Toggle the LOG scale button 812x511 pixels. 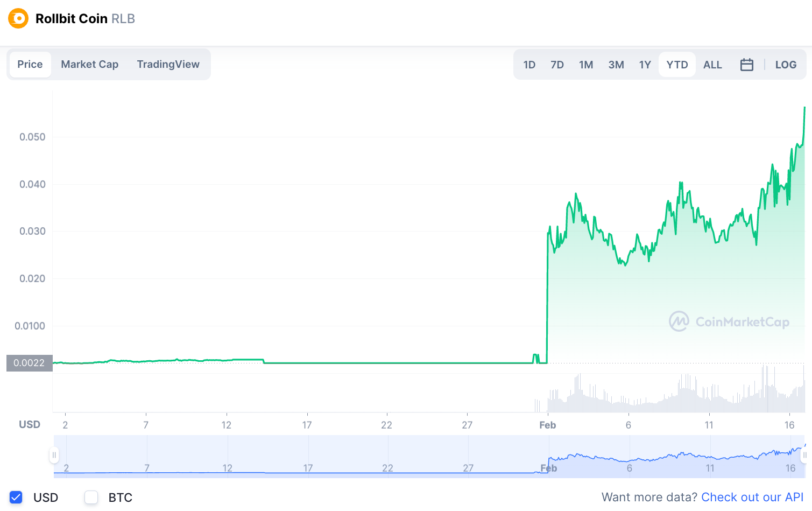click(786, 65)
